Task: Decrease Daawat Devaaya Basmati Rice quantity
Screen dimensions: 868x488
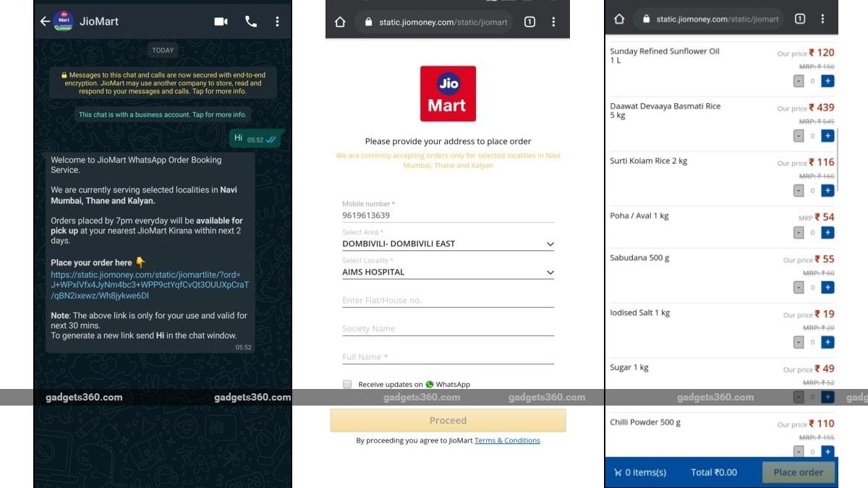Action: tap(799, 136)
